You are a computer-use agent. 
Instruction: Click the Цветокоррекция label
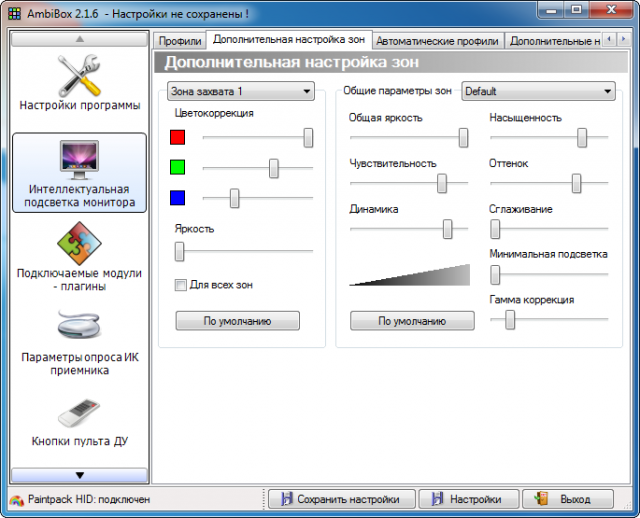[x=214, y=113]
